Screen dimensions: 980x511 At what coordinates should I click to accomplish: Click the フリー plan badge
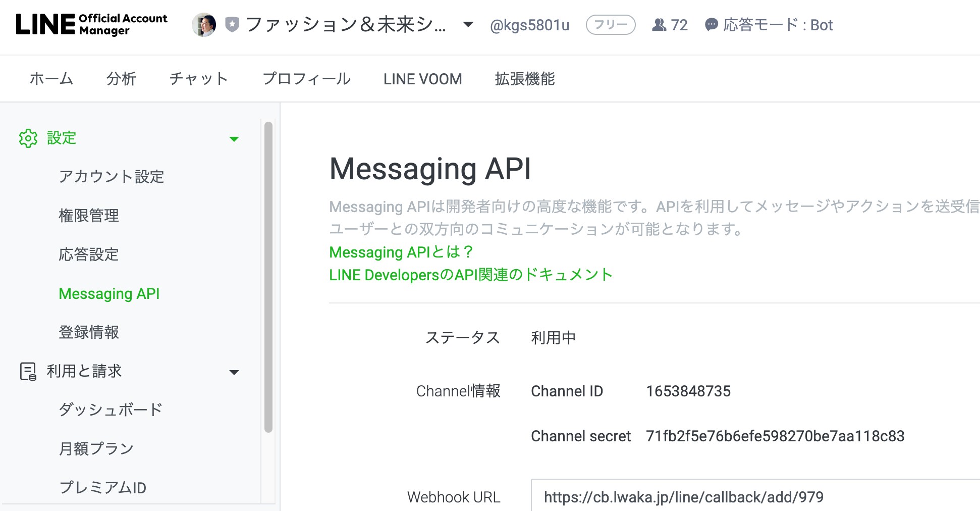click(611, 25)
